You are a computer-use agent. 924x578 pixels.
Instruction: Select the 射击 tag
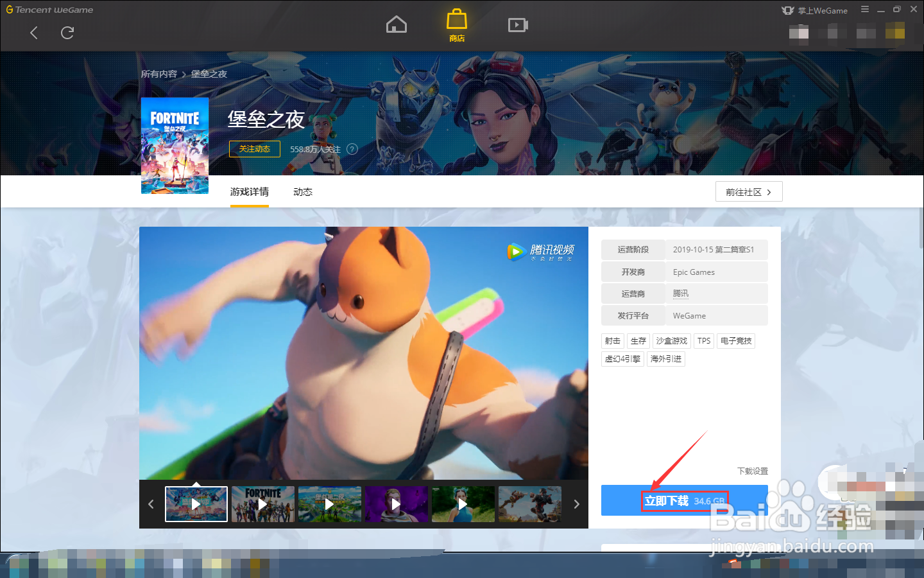click(613, 341)
